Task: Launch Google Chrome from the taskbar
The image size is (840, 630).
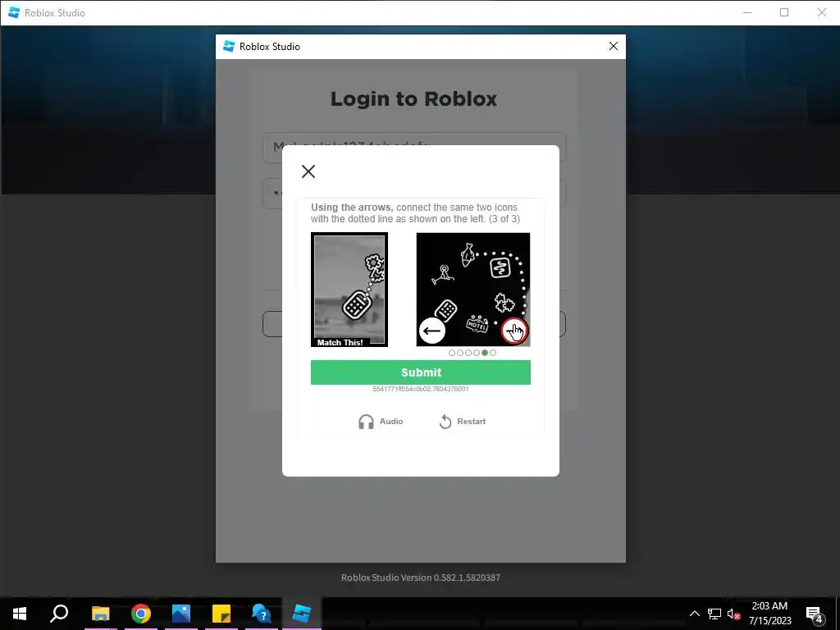Action: [141, 614]
